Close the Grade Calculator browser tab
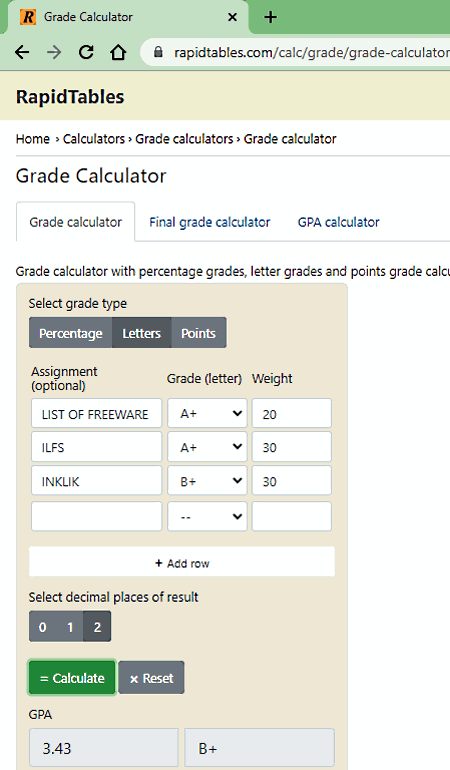The width and height of the screenshot is (450, 770). (232, 17)
